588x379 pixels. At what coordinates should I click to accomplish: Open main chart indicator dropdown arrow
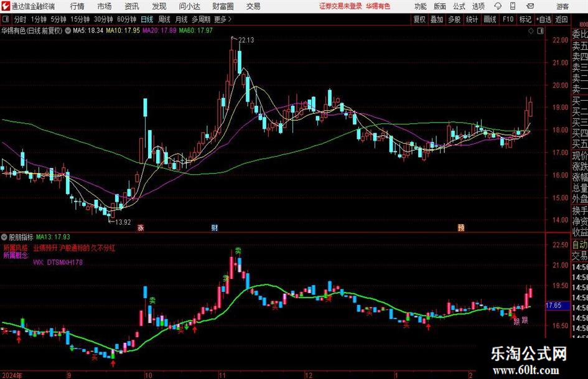[x=68, y=30]
